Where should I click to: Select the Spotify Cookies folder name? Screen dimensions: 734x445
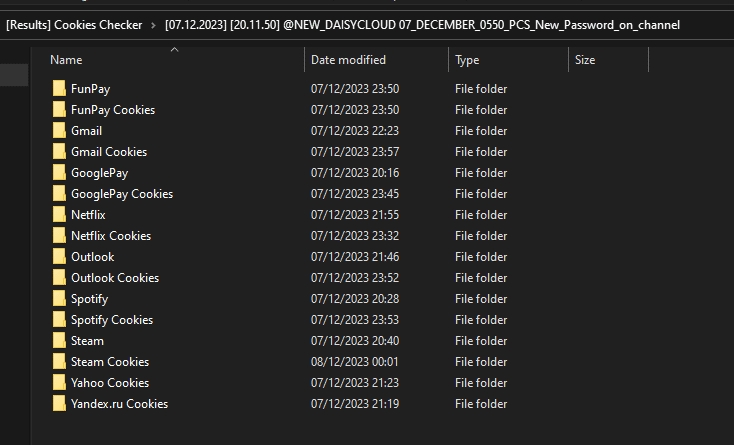[112, 320]
